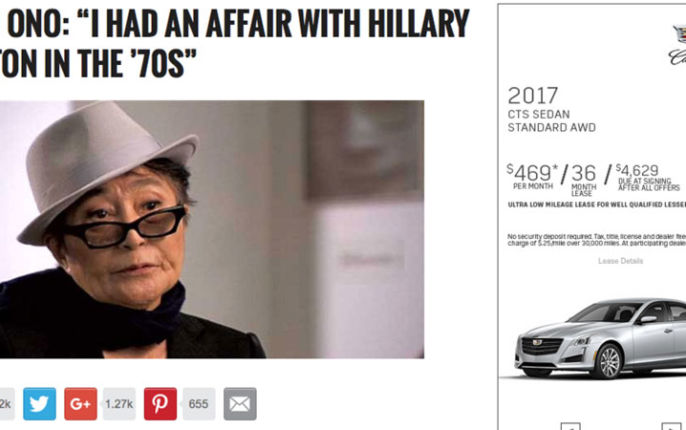The image size is (686, 430).
Task: Click the Hillary affair article headline
Action: [x=234, y=42]
